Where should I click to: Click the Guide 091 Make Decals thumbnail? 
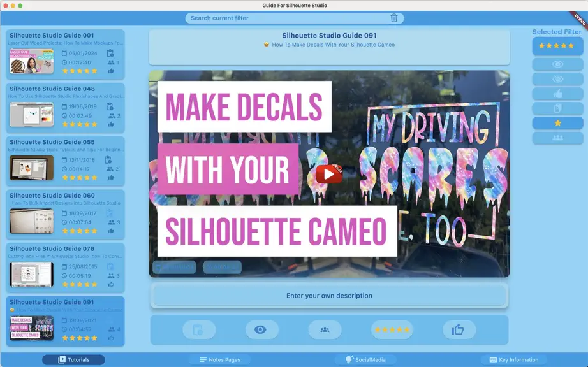coord(31,328)
